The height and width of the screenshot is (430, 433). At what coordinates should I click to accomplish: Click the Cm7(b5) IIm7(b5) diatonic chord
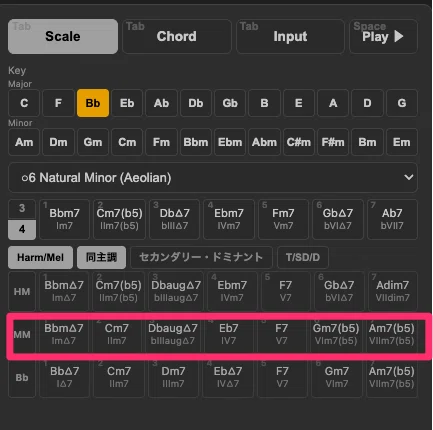(x=119, y=219)
